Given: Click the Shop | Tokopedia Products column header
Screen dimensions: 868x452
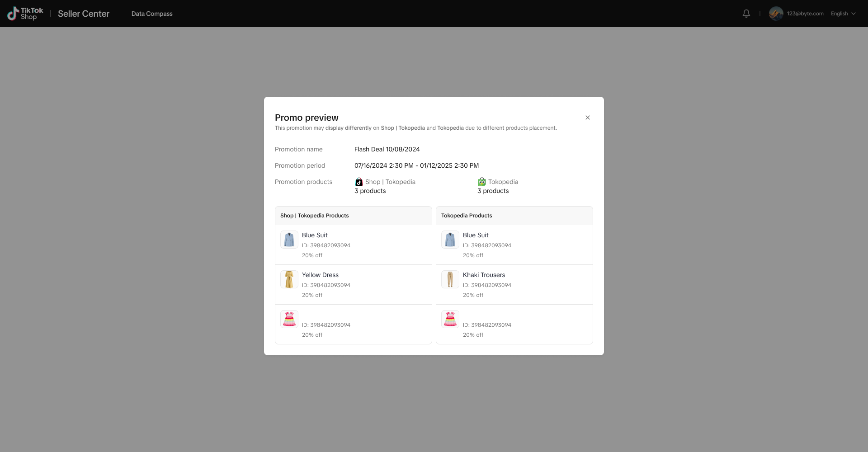Looking at the screenshot, I should tap(315, 216).
